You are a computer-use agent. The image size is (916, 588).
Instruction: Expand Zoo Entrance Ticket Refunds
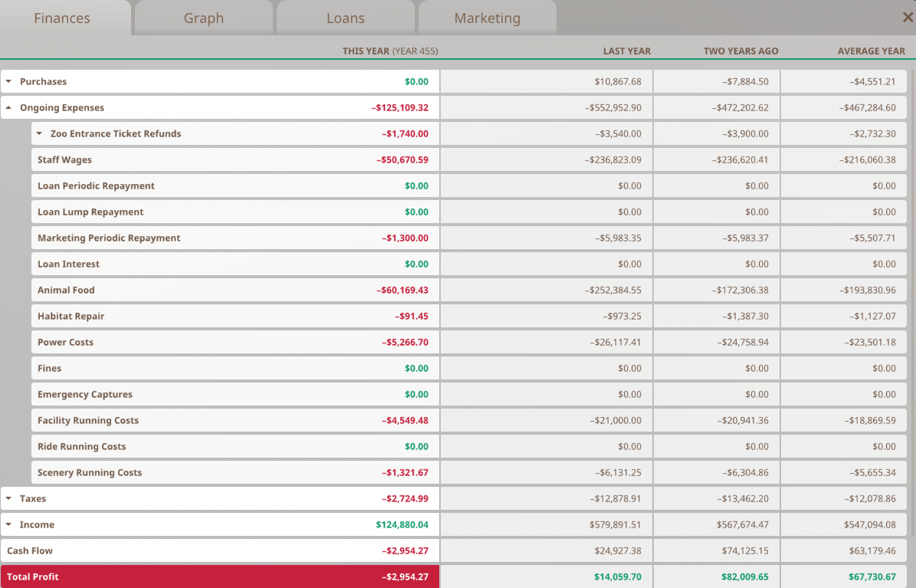click(x=39, y=134)
